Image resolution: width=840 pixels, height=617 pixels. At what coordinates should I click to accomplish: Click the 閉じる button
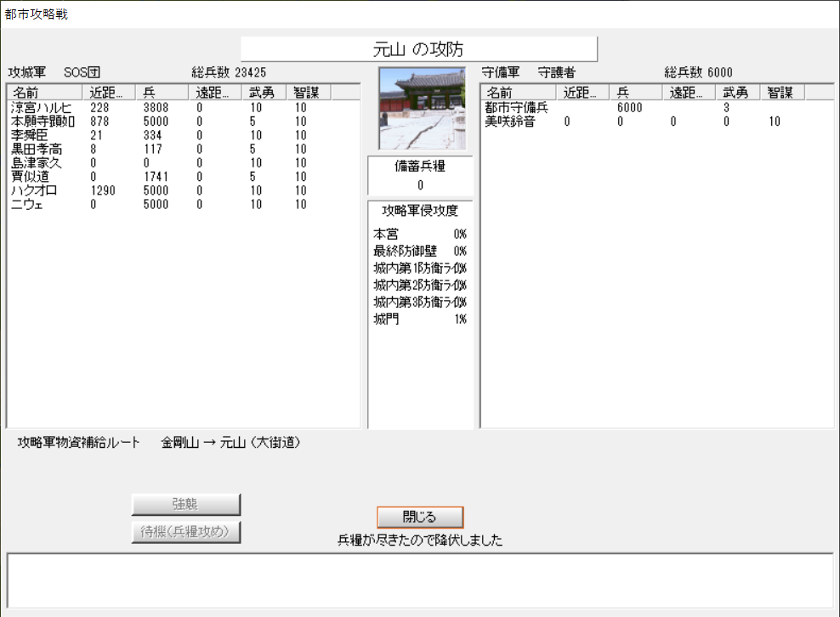point(420,517)
